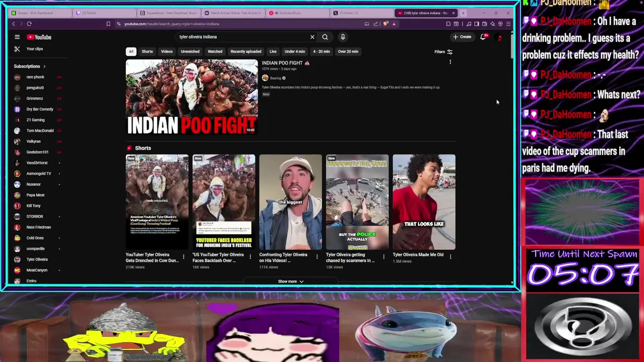The height and width of the screenshot is (362, 644).
Task: Click the browser address bar URL
Action: click(x=172, y=24)
